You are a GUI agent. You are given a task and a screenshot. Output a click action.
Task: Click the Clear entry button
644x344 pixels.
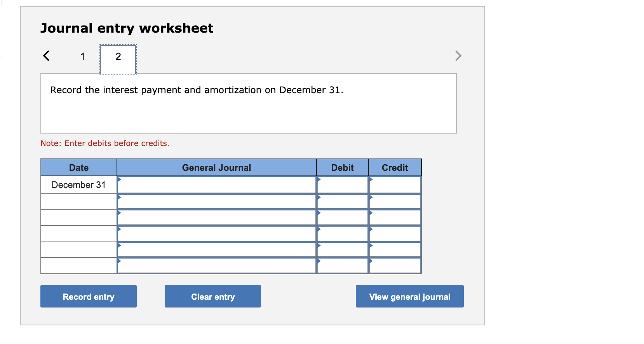click(212, 296)
